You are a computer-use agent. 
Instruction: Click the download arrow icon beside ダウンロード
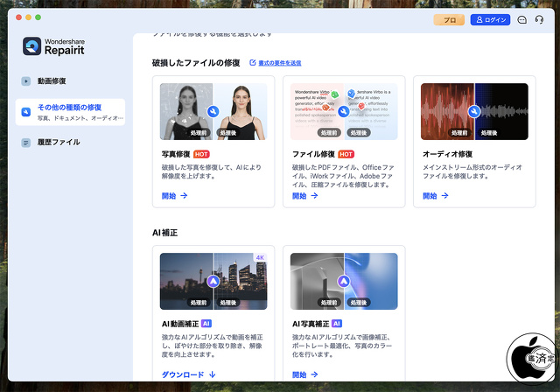[212, 374]
